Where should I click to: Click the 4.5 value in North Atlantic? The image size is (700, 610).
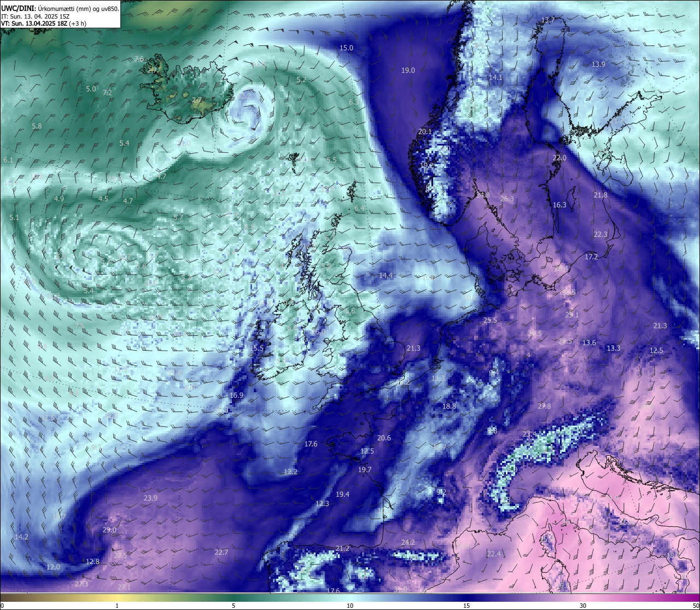click(103, 199)
